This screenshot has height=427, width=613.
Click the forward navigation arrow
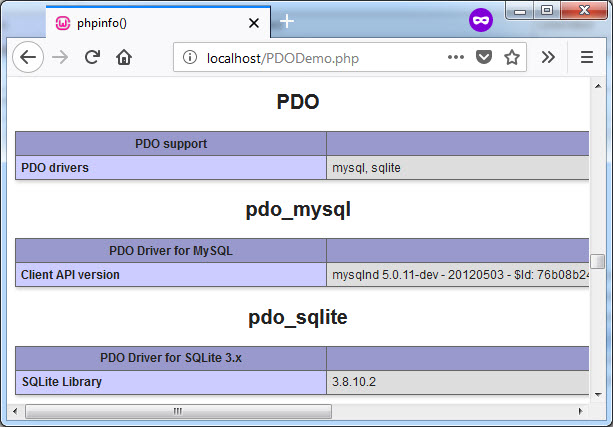[60, 58]
